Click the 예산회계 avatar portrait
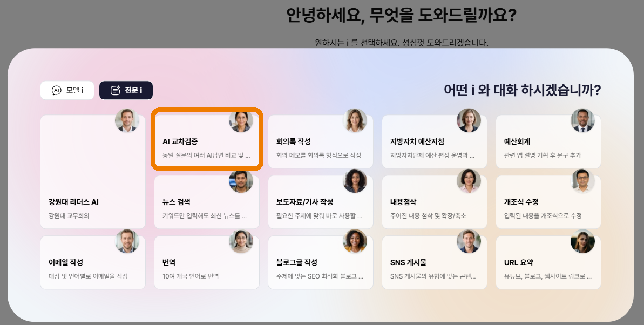 582,120
